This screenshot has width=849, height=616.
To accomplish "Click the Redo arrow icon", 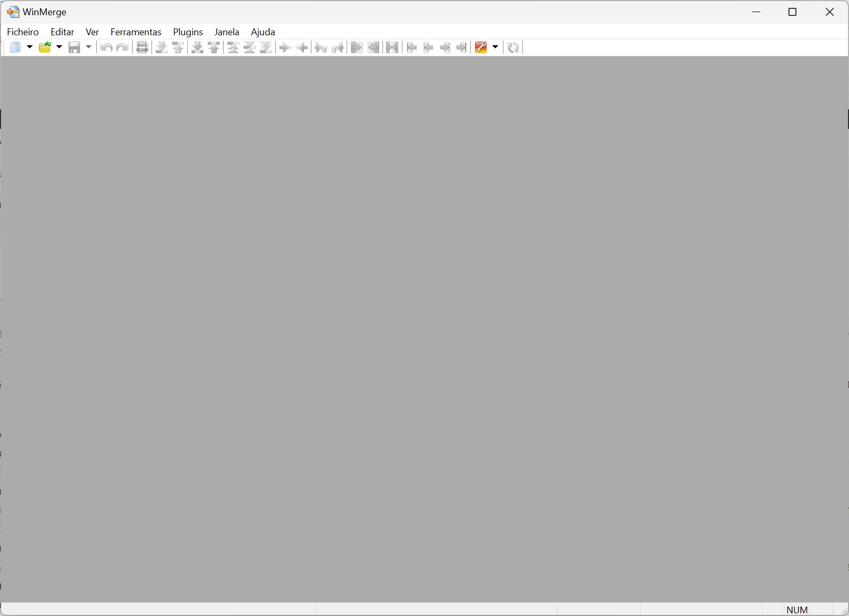I will point(123,47).
